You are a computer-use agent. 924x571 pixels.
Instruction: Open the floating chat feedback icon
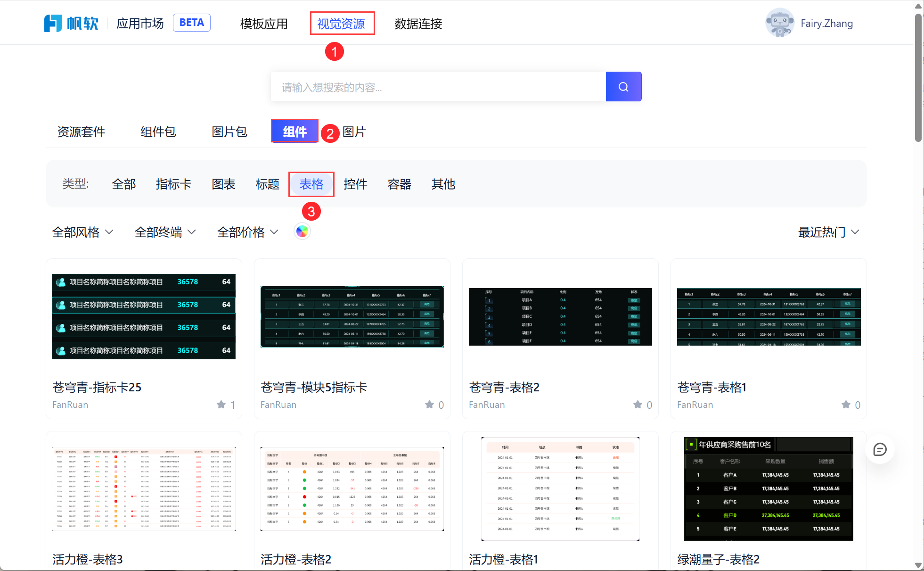point(879,449)
